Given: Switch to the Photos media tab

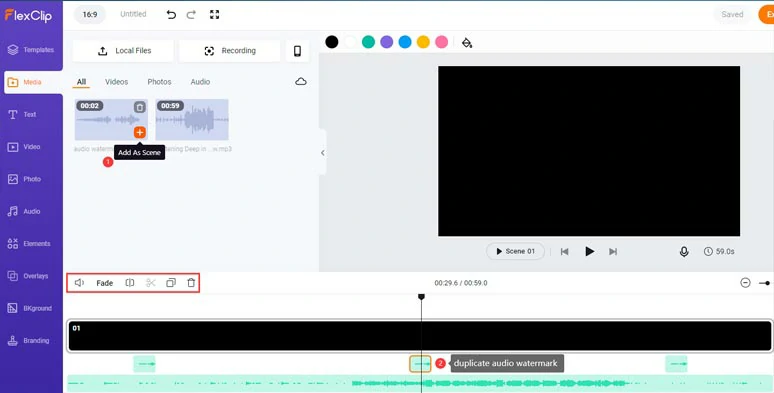Looking at the screenshot, I should click(159, 82).
